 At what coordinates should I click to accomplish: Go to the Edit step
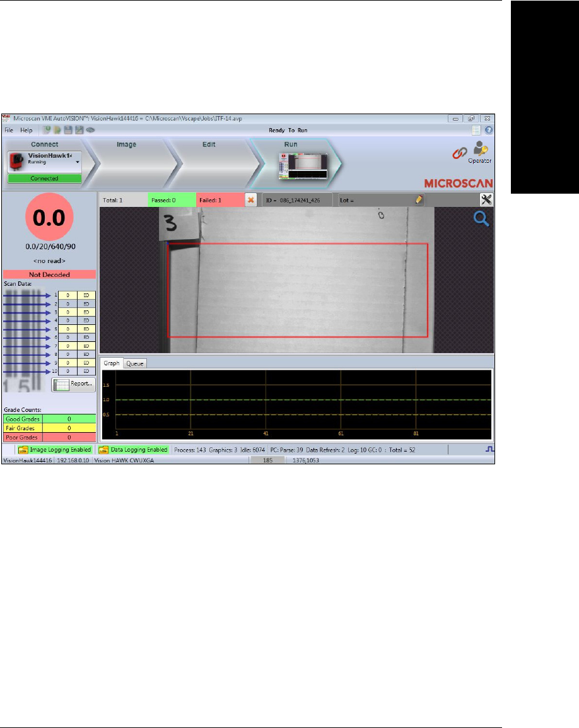click(209, 144)
